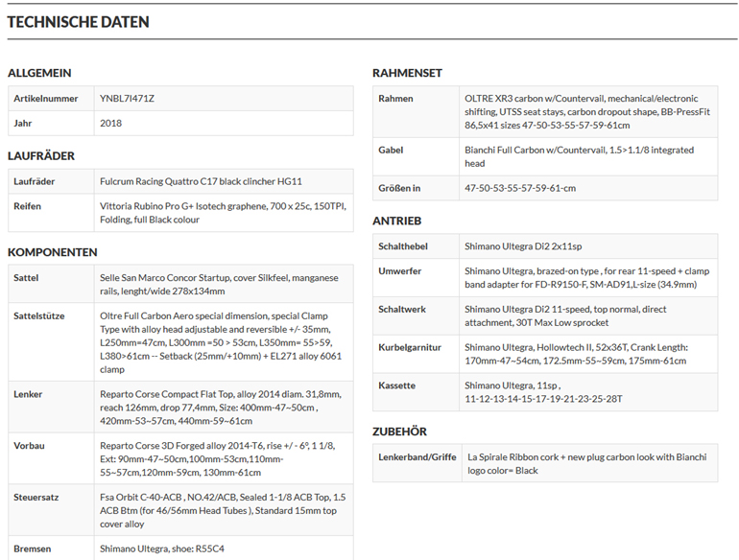
Task: Click the Kassette row label
Action: pyautogui.click(x=397, y=385)
